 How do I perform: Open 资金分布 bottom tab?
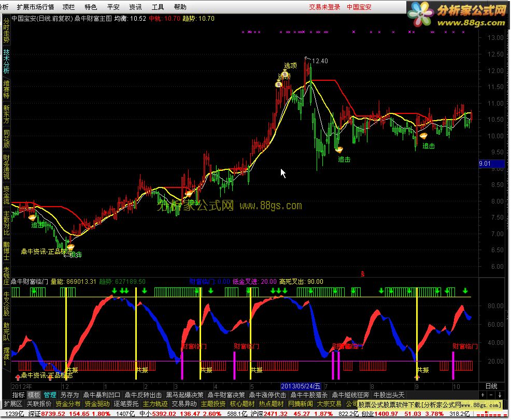pyautogui.click(x=68, y=404)
